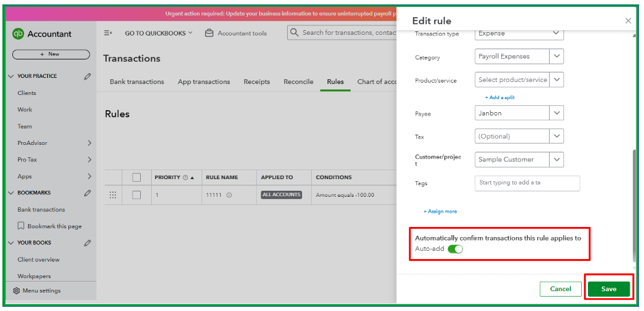Collapse the BOOKMARKS section

(x=11, y=193)
